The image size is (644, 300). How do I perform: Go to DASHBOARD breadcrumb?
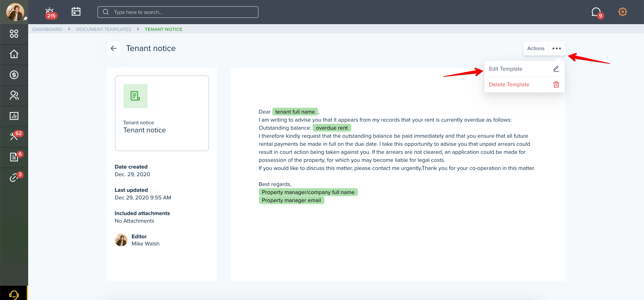click(x=47, y=29)
